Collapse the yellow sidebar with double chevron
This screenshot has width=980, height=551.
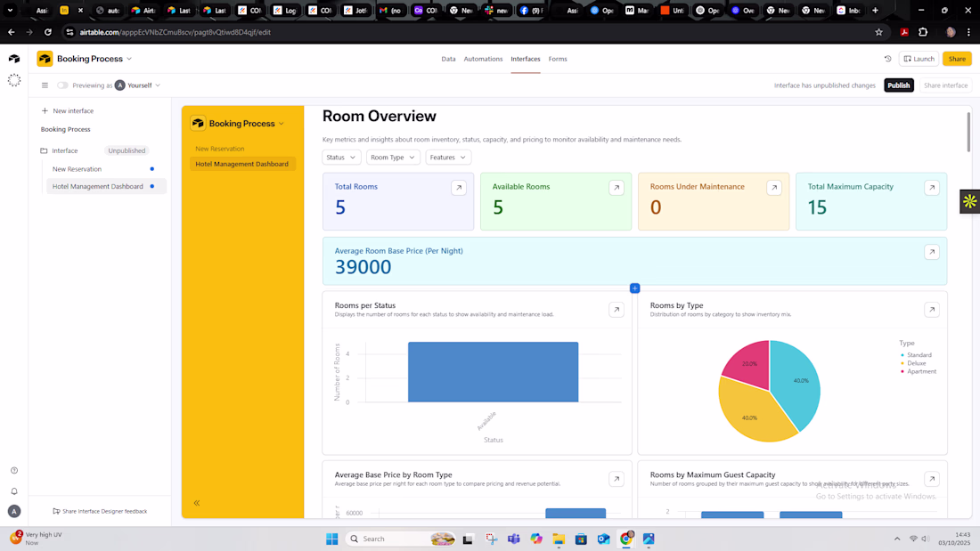(197, 503)
